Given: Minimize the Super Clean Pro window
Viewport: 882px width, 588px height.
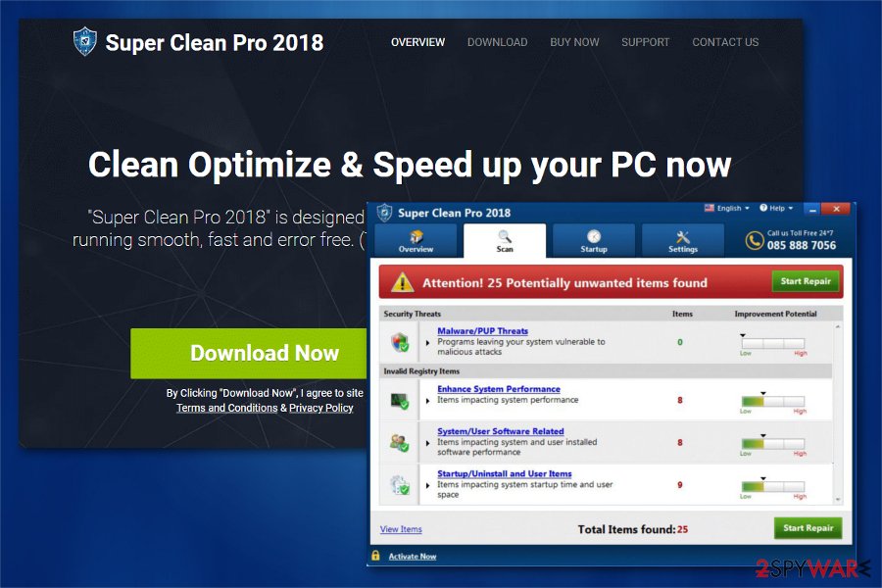Looking at the screenshot, I should coord(812,209).
